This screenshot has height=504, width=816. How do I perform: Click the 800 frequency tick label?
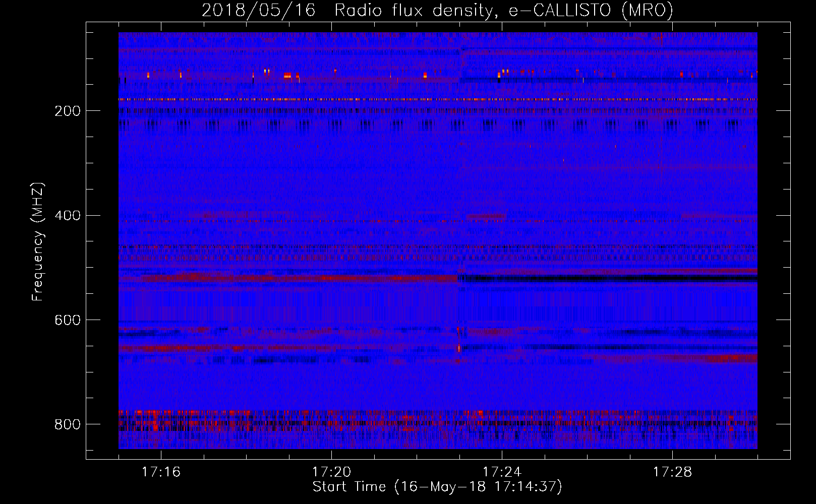coord(68,424)
